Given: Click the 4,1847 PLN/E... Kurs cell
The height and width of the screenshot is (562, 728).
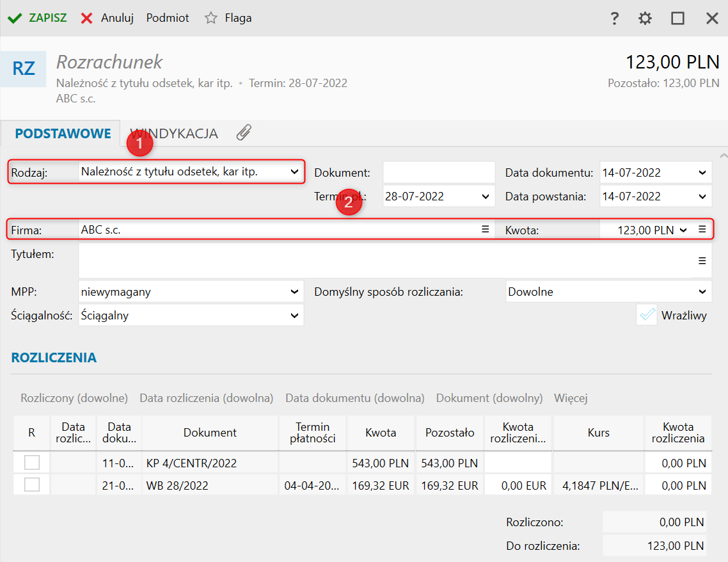Looking at the screenshot, I should click(x=599, y=485).
